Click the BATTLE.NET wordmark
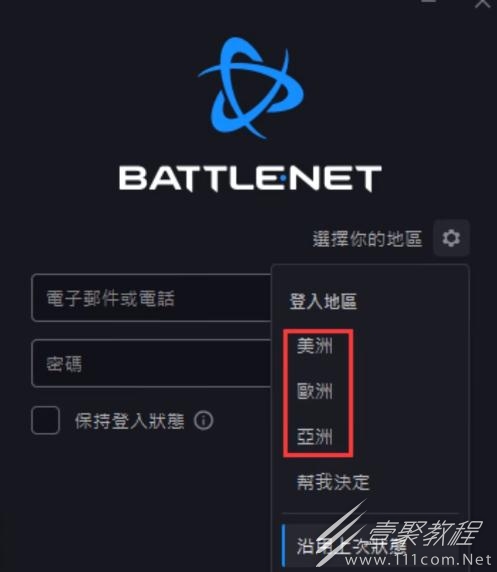 [x=250, y=178]
